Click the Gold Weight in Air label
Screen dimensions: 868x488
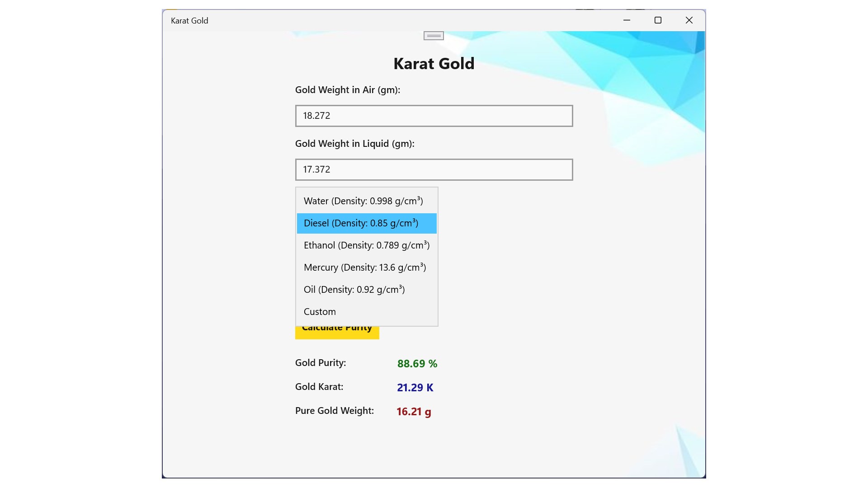(x=347, y=90)
